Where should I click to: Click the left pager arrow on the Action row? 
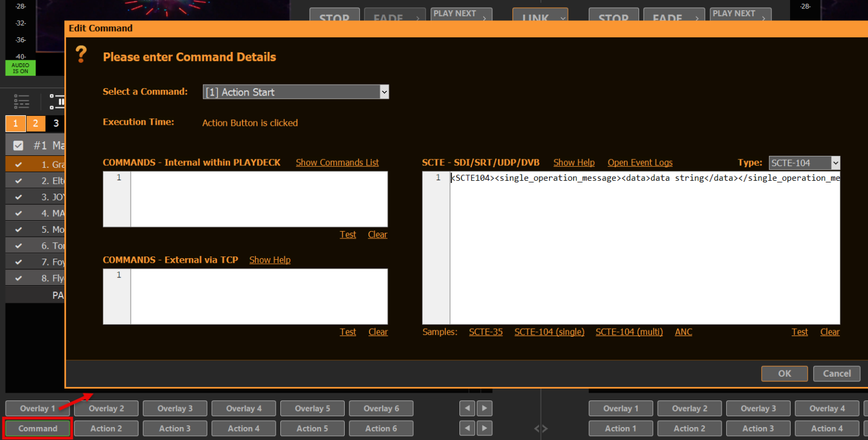(467, 428)
